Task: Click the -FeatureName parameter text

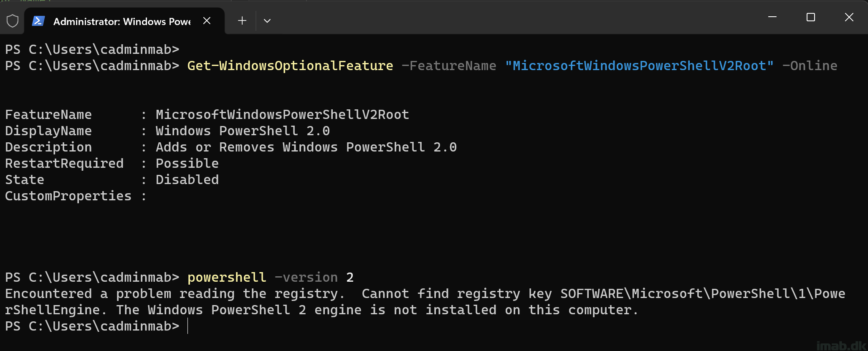Action: coord(449,66)
